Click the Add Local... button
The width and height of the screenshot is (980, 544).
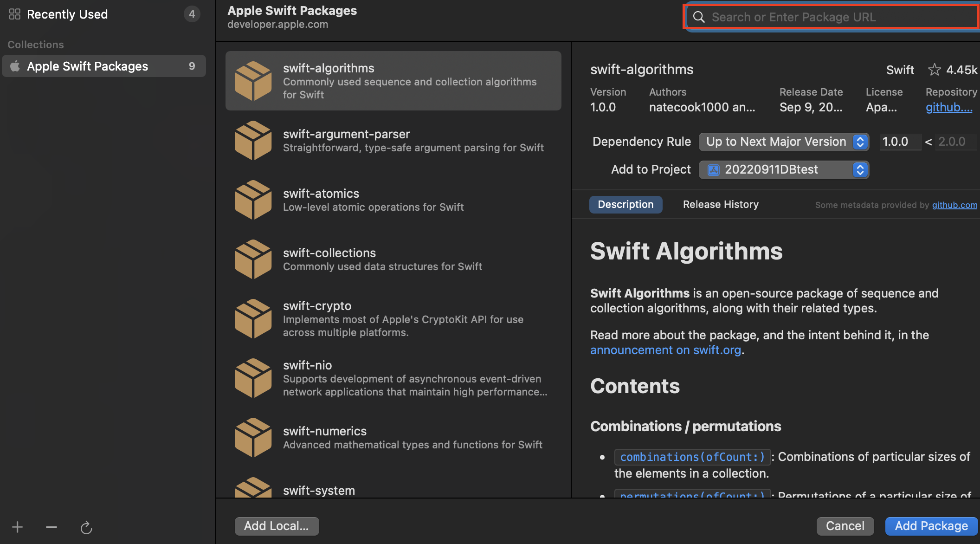277,526
